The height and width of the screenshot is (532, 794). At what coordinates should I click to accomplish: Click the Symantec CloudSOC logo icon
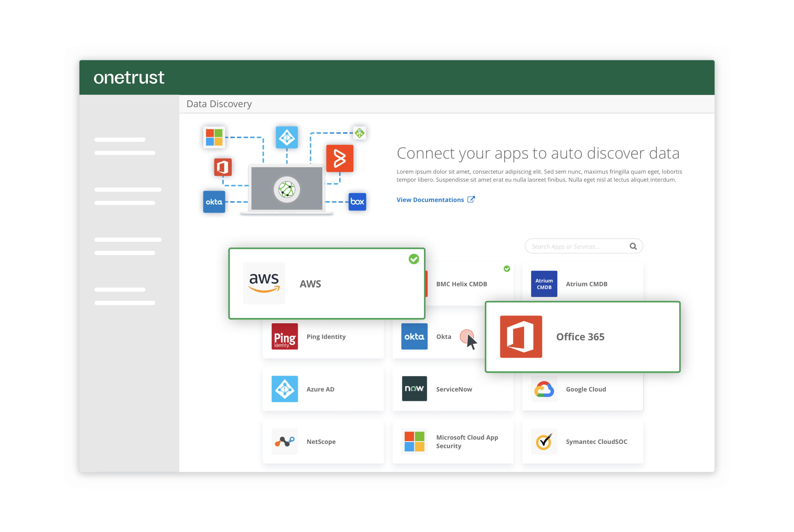coord(544,441)
